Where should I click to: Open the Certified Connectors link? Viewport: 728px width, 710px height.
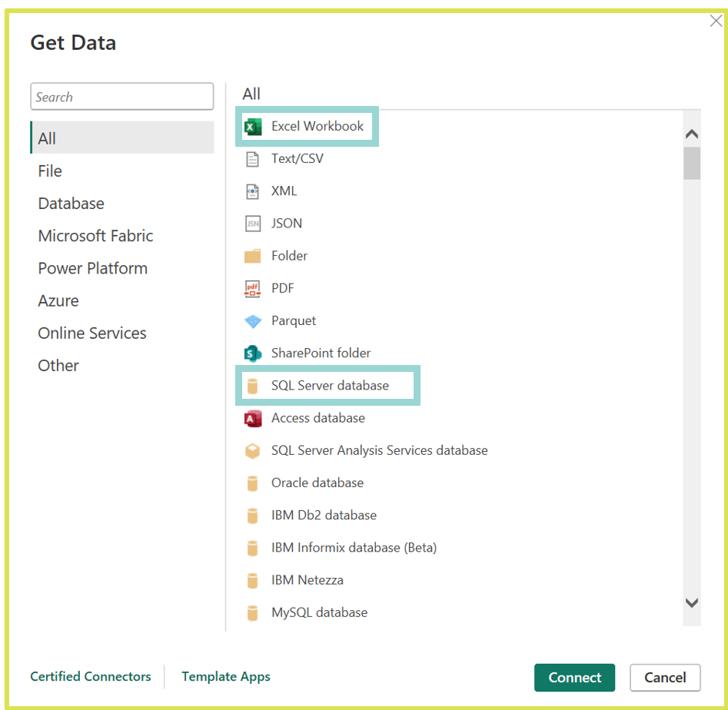[x=91, y=677]
